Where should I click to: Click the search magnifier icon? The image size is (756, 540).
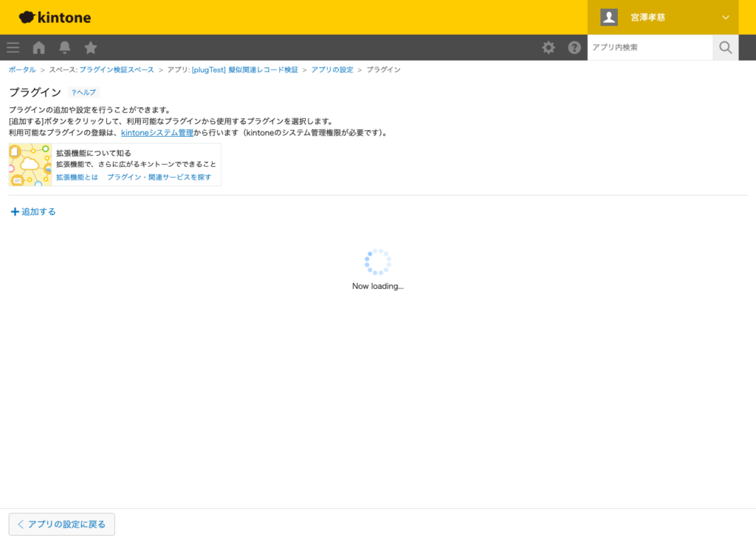(725, 47)
